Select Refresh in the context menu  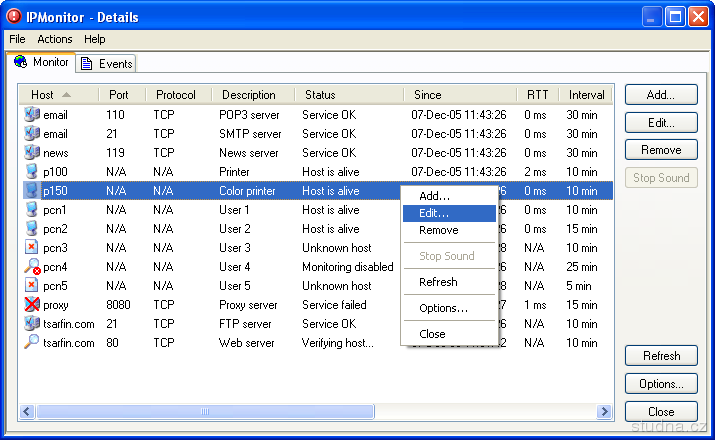438,282
